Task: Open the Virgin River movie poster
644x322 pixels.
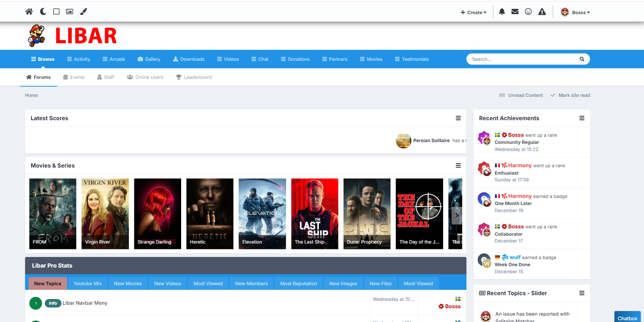Action: tap(105, 214)
